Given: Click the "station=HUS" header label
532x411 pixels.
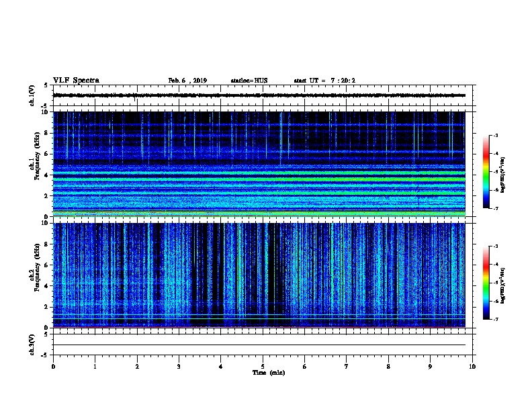Looking at the screenshot, I should coord(249,81).
